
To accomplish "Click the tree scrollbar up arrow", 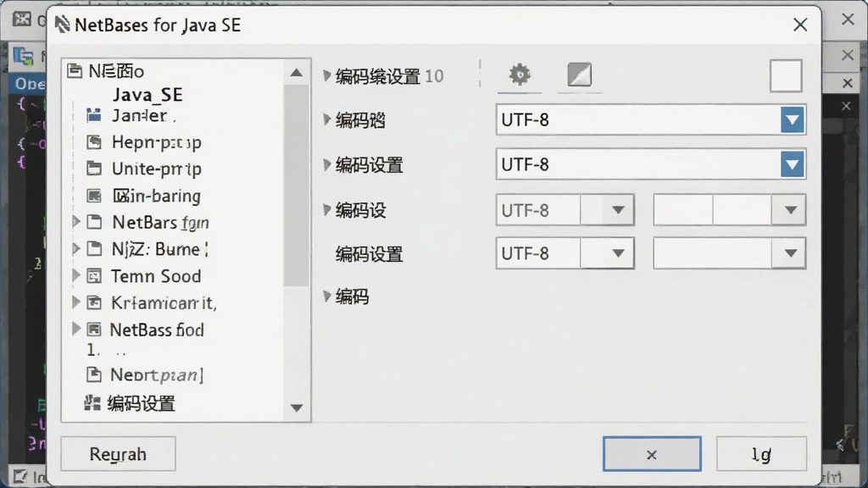I will click(296, 73).
